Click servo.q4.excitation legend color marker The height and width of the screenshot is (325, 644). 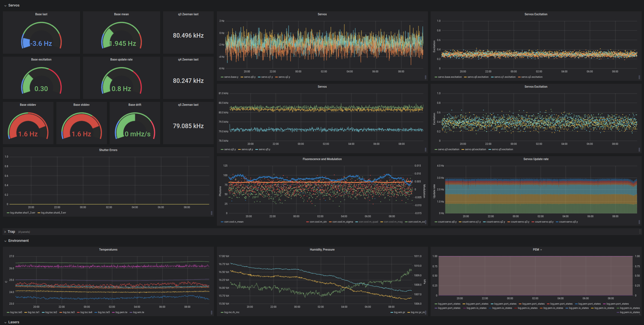click(x=463, y=149)
